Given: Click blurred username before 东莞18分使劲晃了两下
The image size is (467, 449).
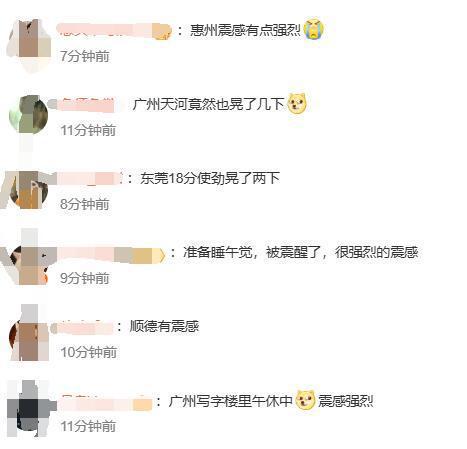Looking at the screenshot, I should pos(89,178).
